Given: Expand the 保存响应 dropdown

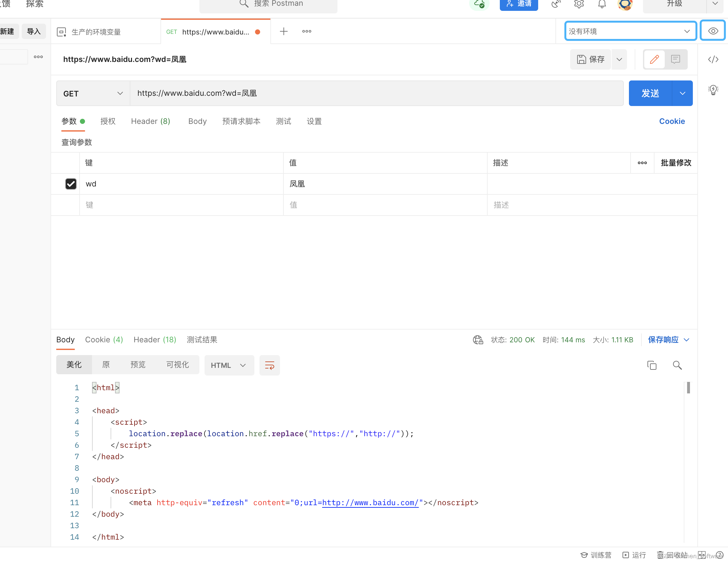Looking at the screenshot, I should pyautogui.click(x=686, y=340).
